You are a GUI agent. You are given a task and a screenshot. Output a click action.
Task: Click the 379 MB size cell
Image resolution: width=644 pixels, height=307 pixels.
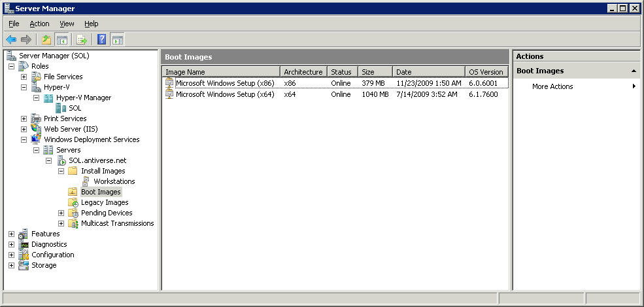(373, 83)
